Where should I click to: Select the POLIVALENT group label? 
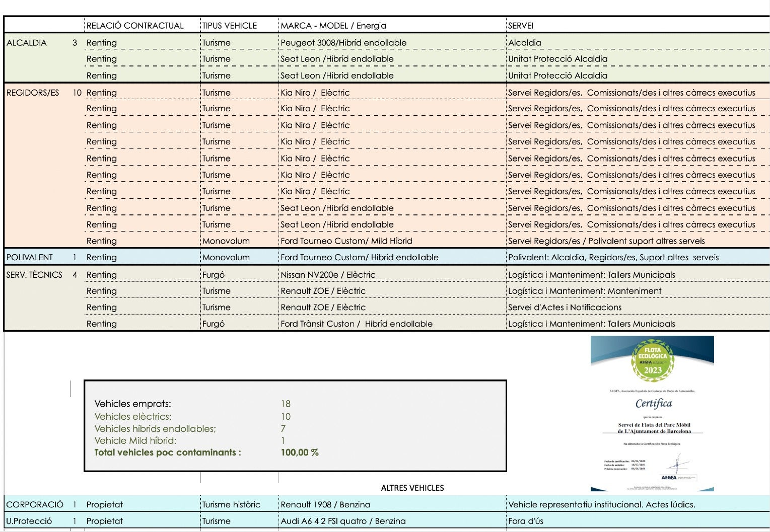click(x=29, y=257)
